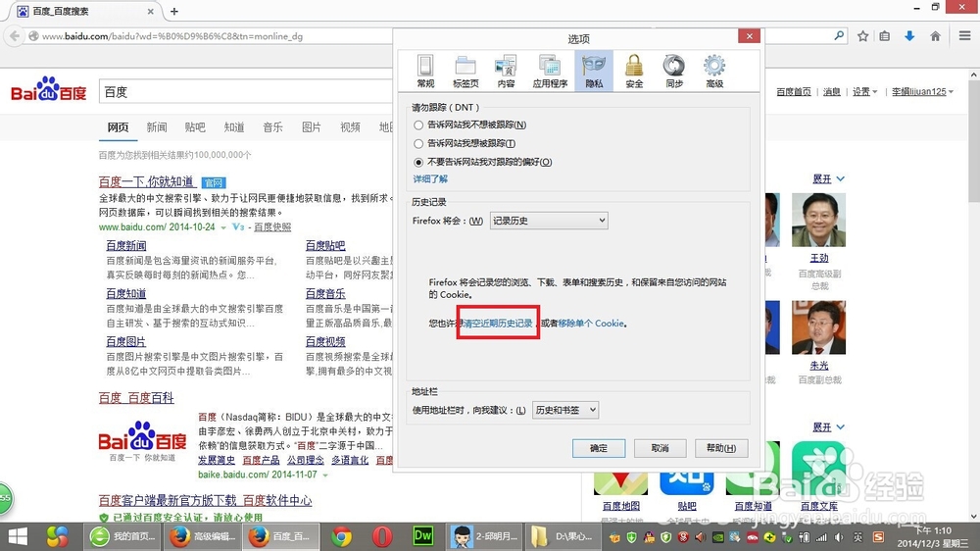The width and height of the screenshot is (980, 551).
Task: Select 告诉网站我想被跟踪 radio option
Action: click(x=418, y=144)
